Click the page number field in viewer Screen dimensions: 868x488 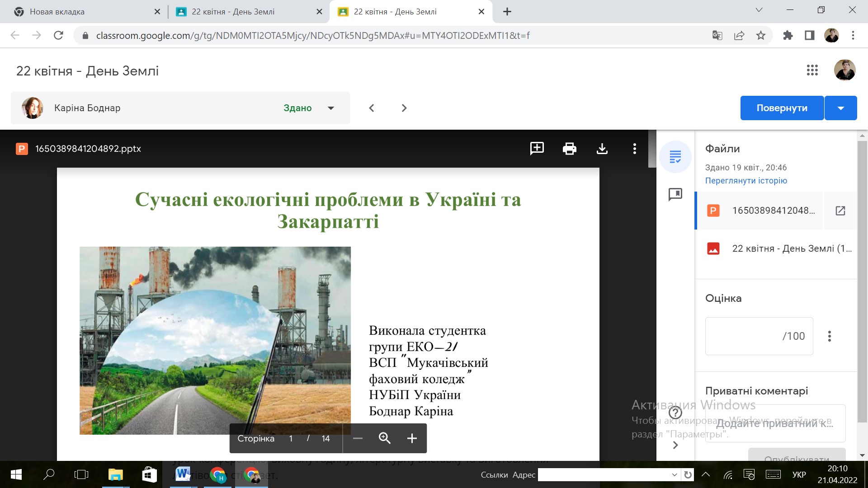(291, 438)
